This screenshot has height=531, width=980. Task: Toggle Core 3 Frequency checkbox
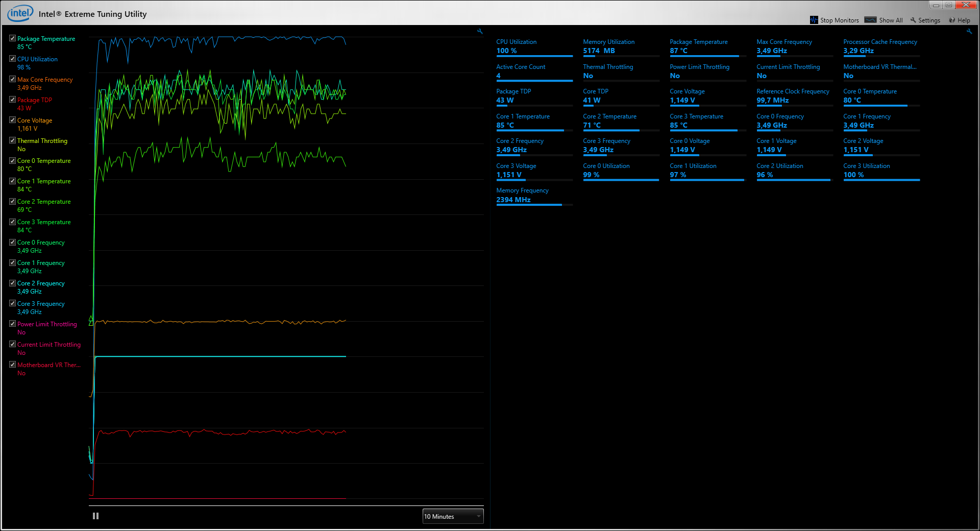(12, 303)
